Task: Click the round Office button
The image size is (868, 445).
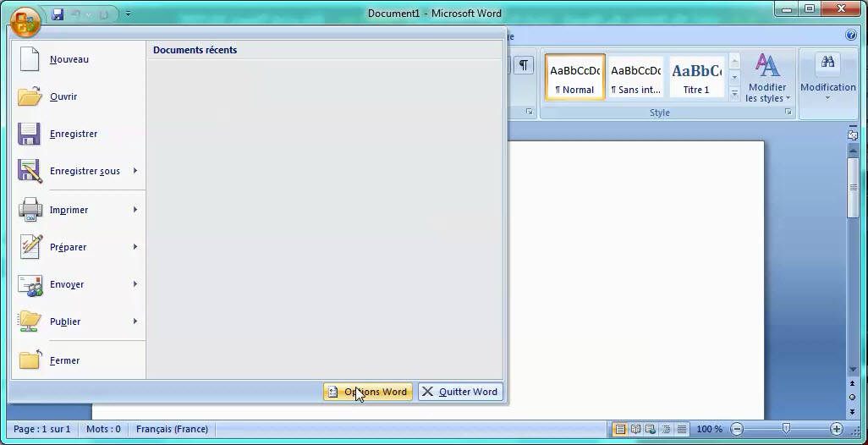Action: (25, 21)
